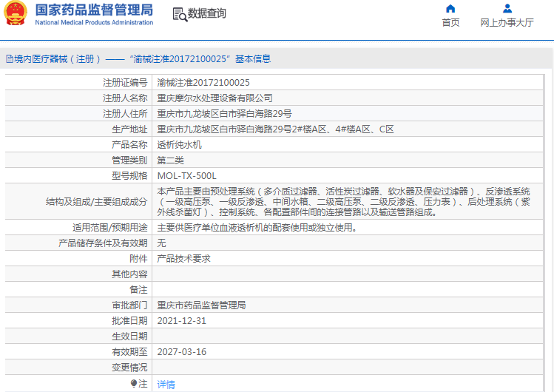Viewport: 554px width, 392px height.
Task: Click the model value MOL-TX-500L
Action: tap(186, 176)
